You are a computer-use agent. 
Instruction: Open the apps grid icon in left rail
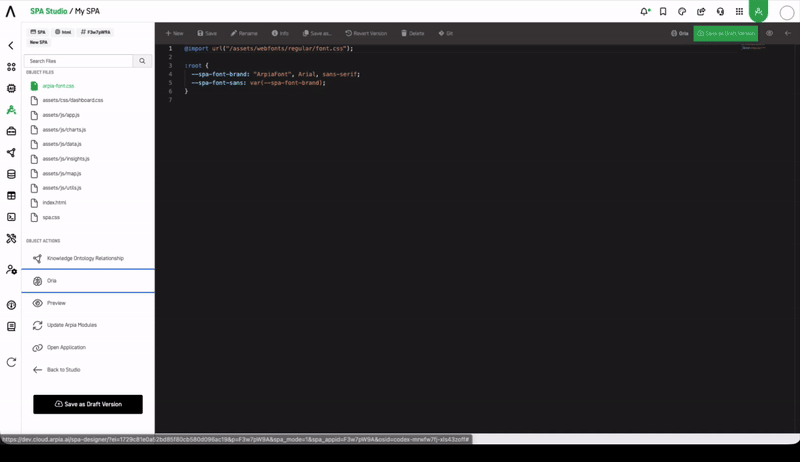[x=11, y=67]
